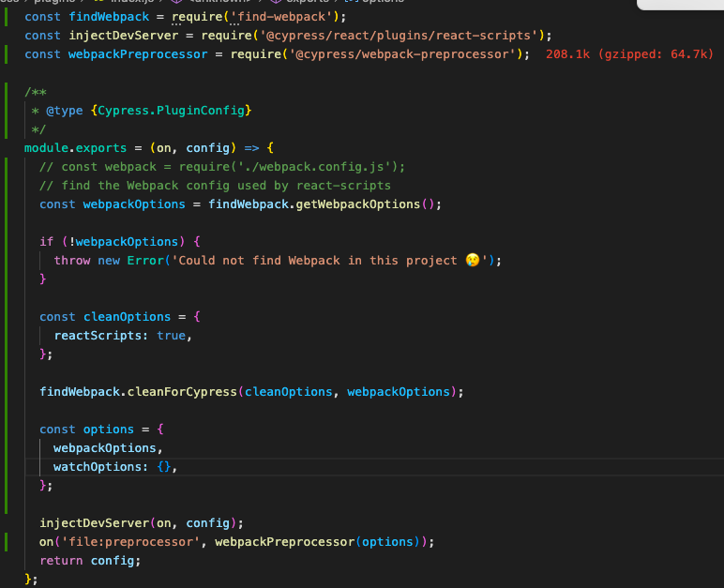The width and height of the screenshot is (724, 588).
Task: Click the empty {} object after watchOptions
Action: (164, 467)
